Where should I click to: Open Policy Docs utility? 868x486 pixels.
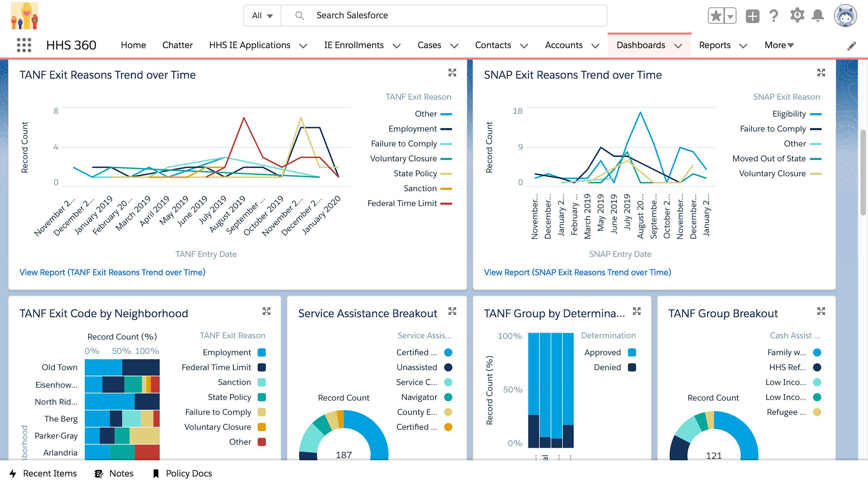[182, 473]
